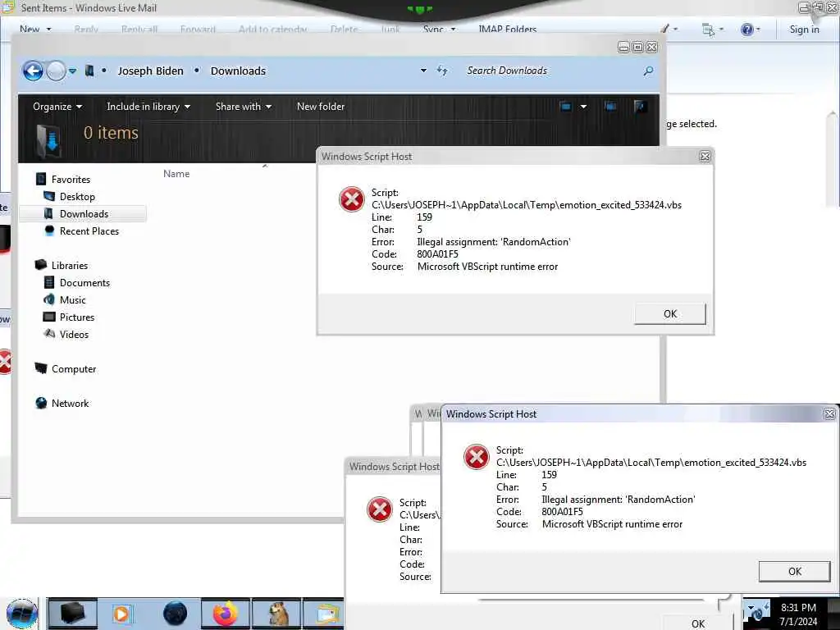
Task: Select Joseph Biden in the address path
Action: pos(151,71)
